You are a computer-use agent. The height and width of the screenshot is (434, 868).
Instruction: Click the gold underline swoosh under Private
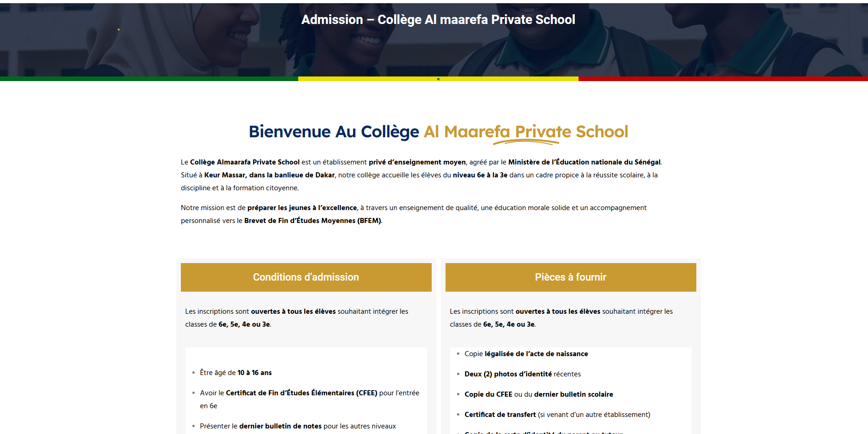(x=526, y=142)
